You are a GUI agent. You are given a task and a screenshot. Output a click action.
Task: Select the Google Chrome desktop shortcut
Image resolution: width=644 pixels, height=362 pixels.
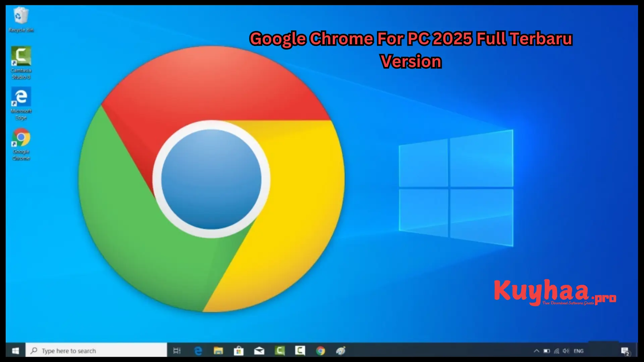[x=21, y=144]
